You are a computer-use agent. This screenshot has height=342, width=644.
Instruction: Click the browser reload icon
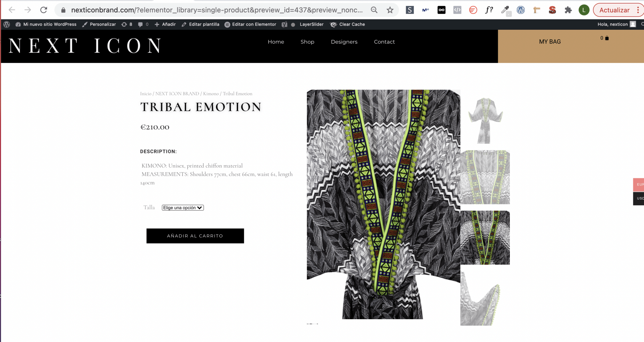[x=44, y=10]
